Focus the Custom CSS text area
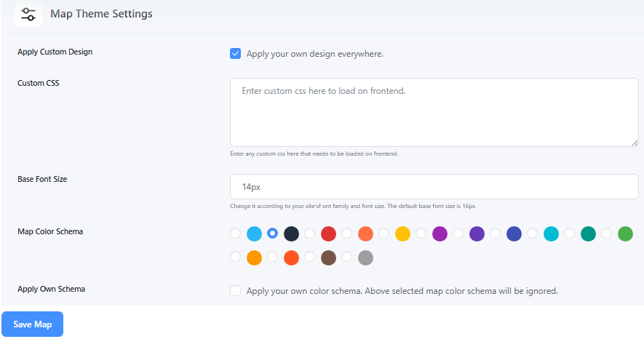644x339 pixels. [x=434, y=113]
